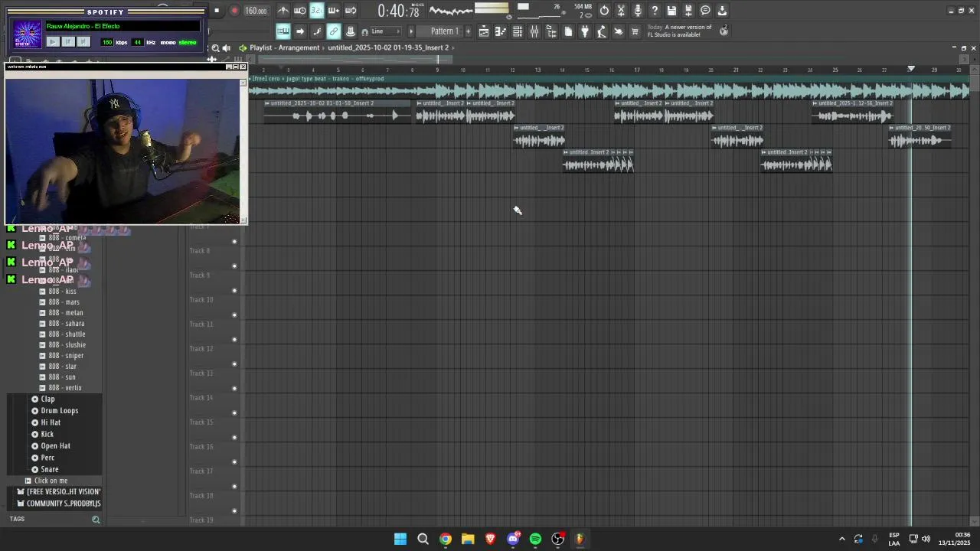The width and height of the screenshot is (980, 551).
Task: Expand the Drum Loops folder
Action: pyautogui.click(x=59, y=411)
